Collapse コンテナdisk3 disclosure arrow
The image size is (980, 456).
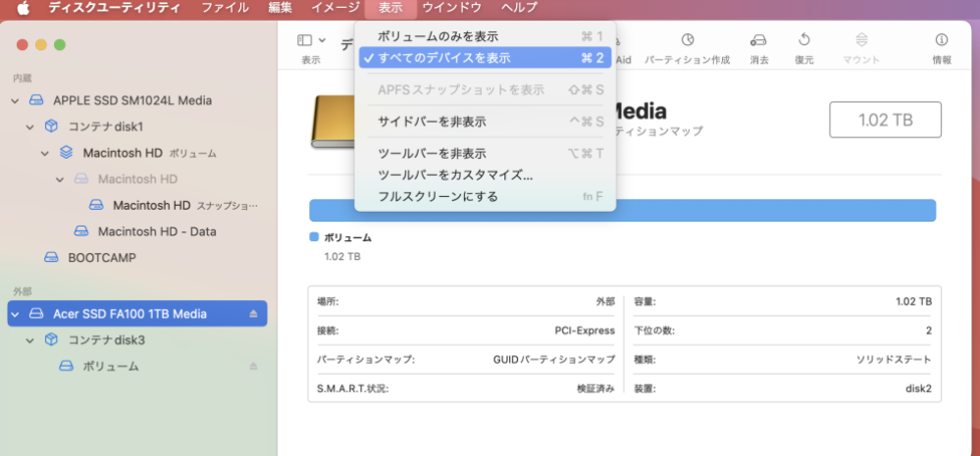point(29,340)
